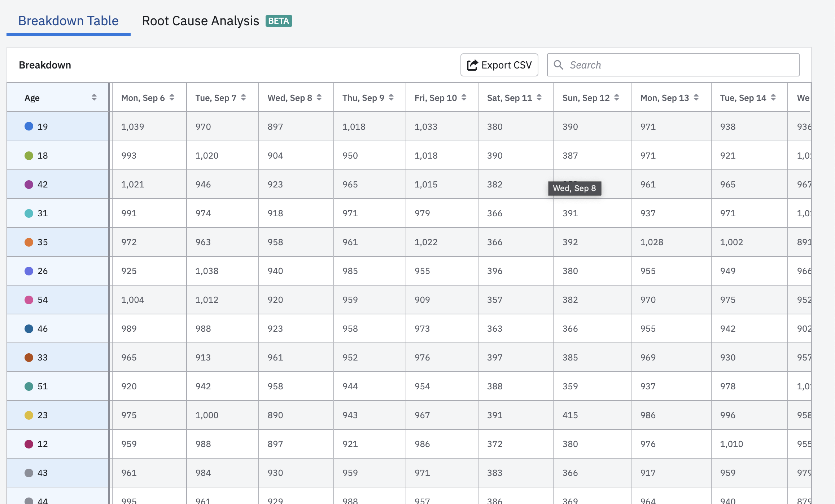This screenshot has height=504, width=835.
Task: Sort by Fri, Sep 10 column
Action: click(464, 97)
